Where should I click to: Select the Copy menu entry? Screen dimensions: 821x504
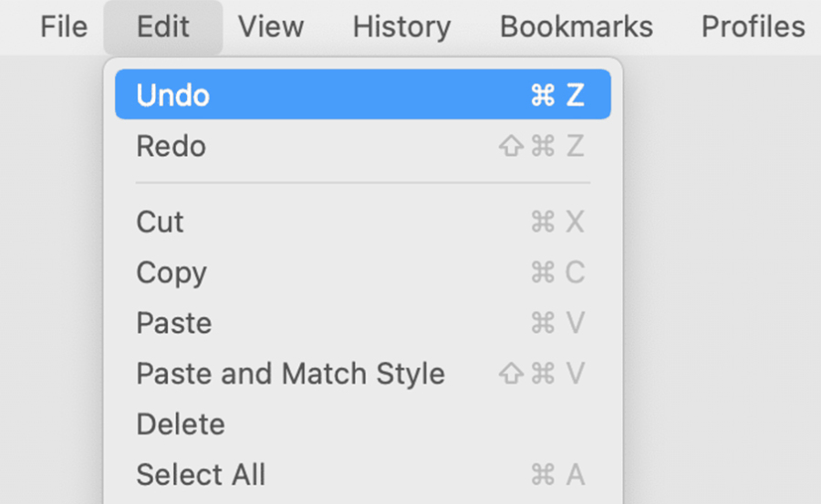[363, 273]
